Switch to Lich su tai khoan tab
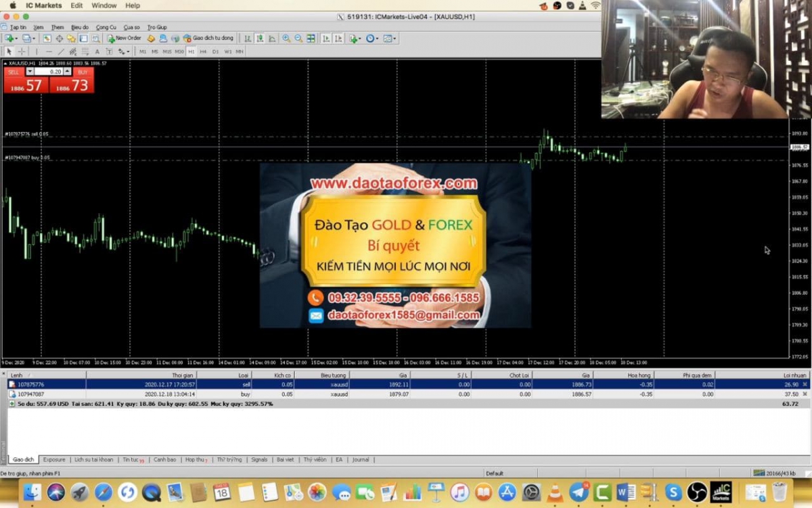The width and height of the screenshot is (812, 508). point(94,459)
